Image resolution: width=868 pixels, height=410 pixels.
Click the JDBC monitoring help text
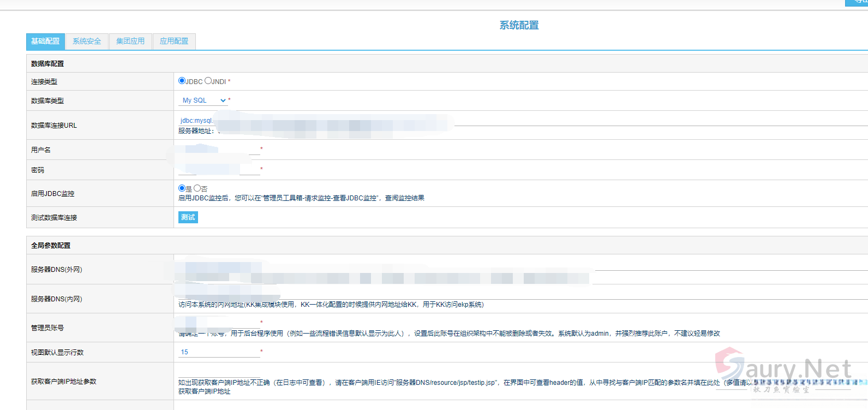tap(301, 198)
